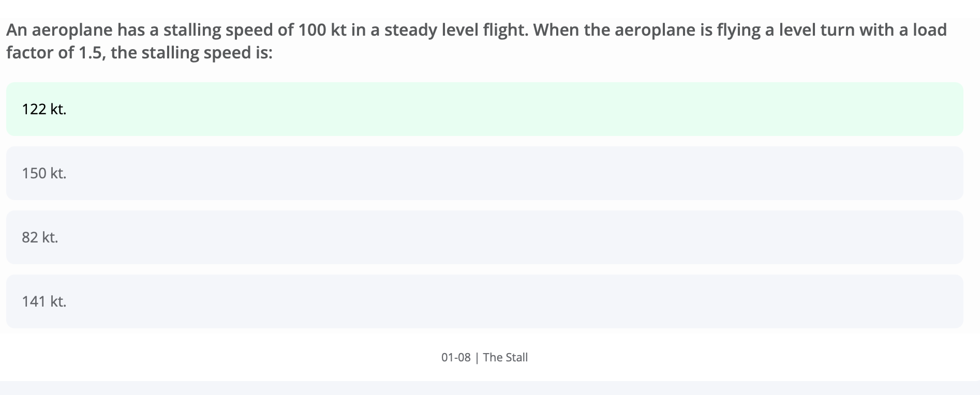Click the '82 kt.' text label
This screenshot has height=395, width=980.
point(40,237)
